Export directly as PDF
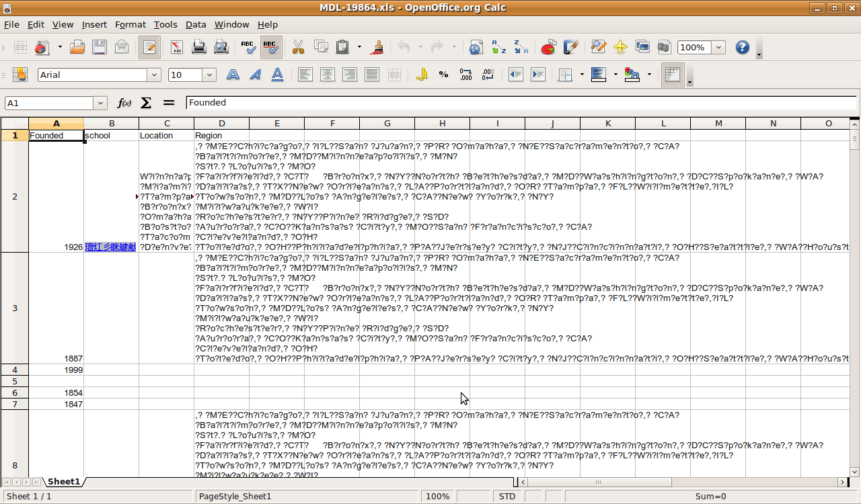Screen dimensions: 861x504 177,47
